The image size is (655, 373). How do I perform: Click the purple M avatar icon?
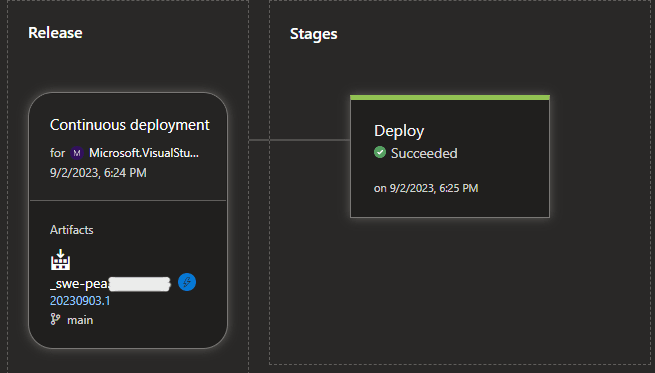(x=77, y=153)
